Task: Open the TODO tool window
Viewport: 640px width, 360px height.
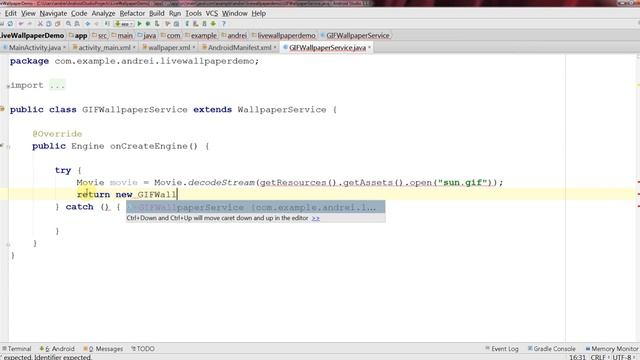Action: point(143,349)
